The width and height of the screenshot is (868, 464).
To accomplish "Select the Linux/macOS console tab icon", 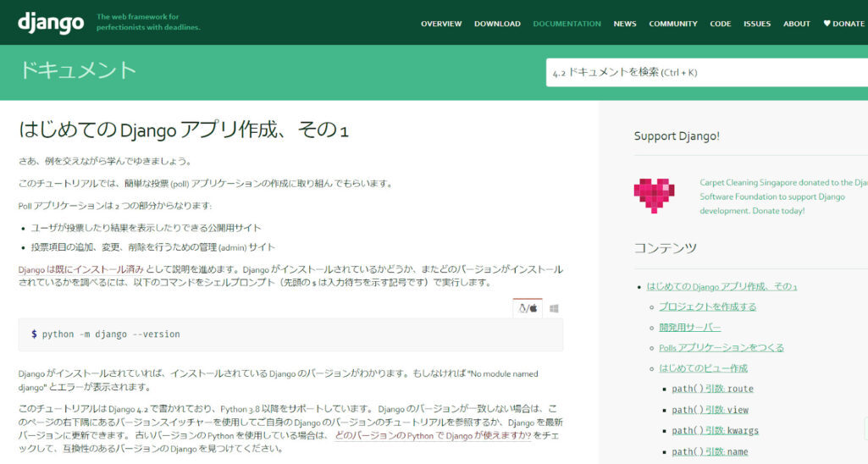I will point(528,308).
